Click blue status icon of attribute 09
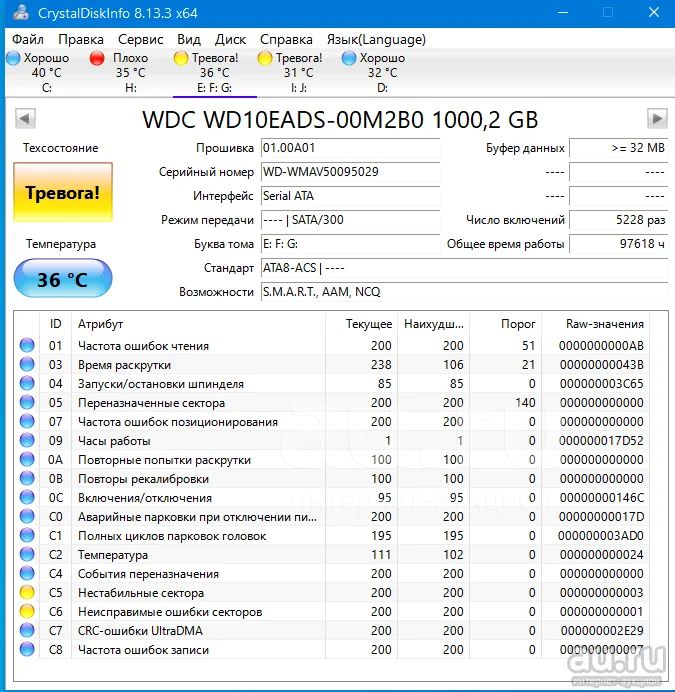This screenshot has height=692, width=675. [27, 440]
